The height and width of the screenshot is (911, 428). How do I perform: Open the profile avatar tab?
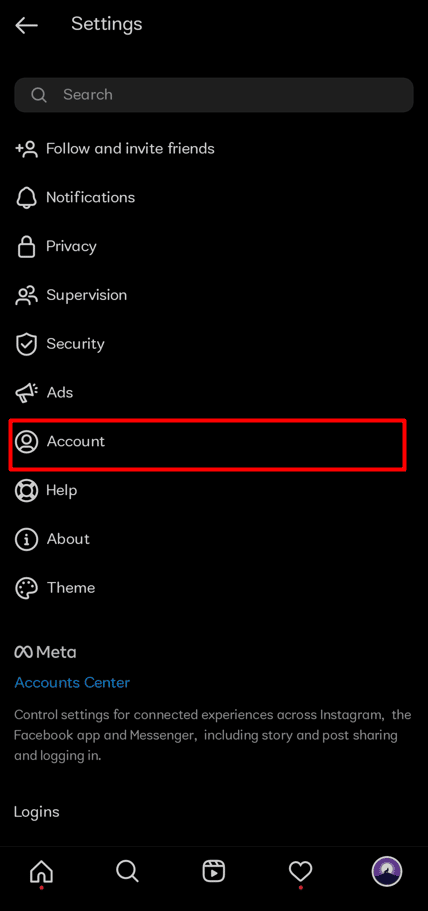click(x=387, y=871)
